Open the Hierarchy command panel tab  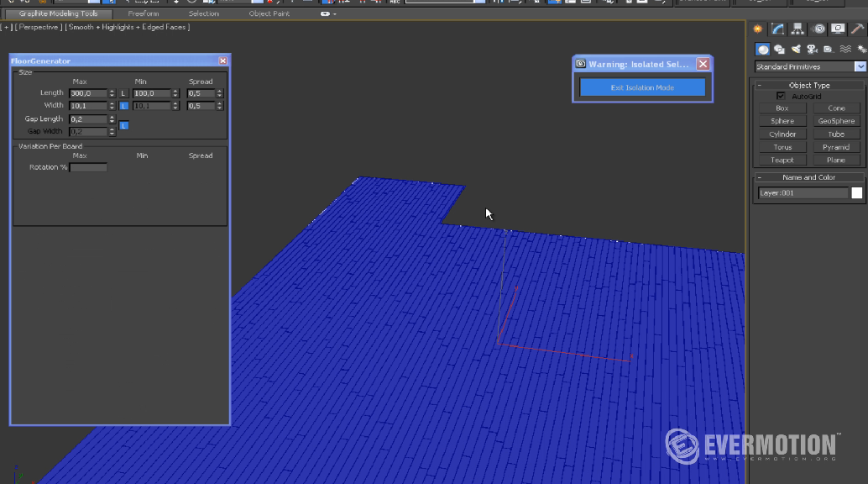point(797,29)
